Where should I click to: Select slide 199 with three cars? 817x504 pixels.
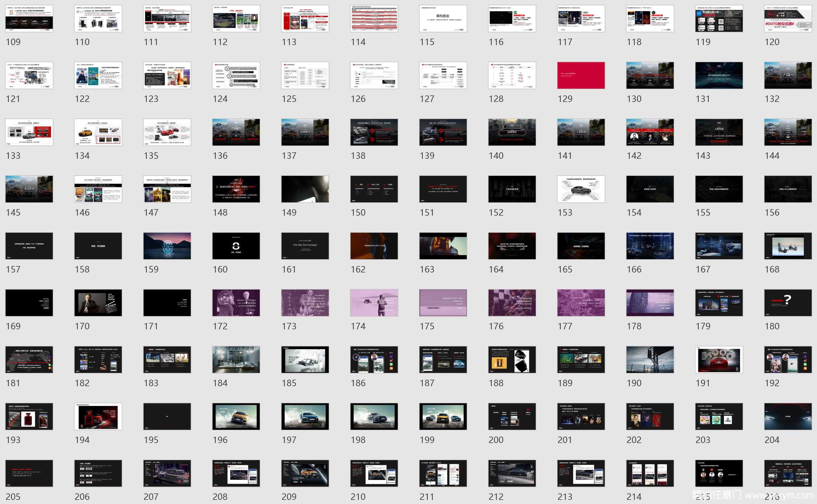coord(443,416)
